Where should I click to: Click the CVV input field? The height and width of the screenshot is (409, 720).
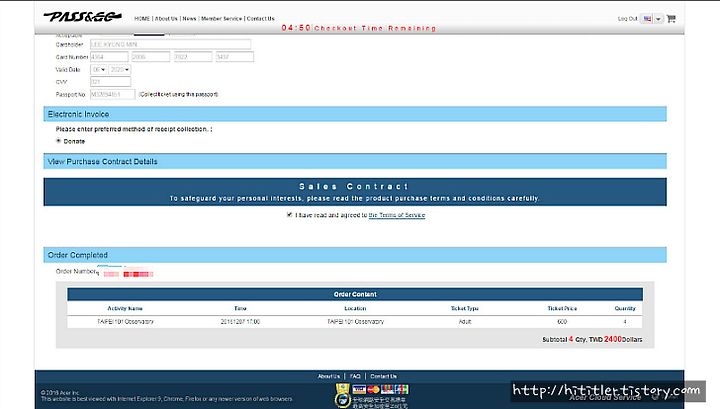tap(110, 82)
